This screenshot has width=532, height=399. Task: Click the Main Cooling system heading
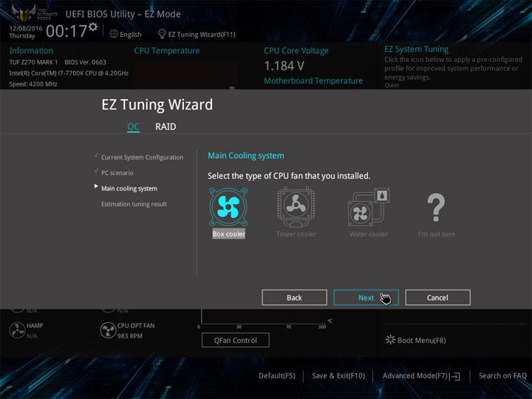click(246, 156)
